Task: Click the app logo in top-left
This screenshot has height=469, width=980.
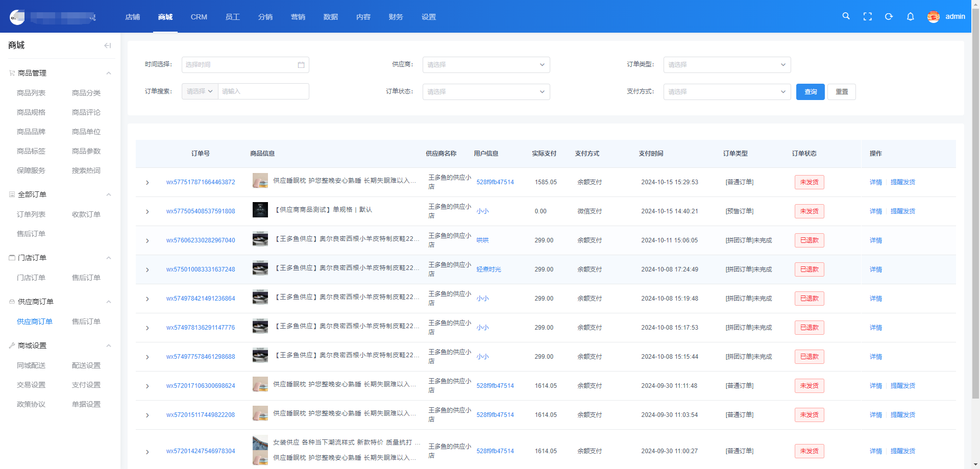Action: point(17,17)
